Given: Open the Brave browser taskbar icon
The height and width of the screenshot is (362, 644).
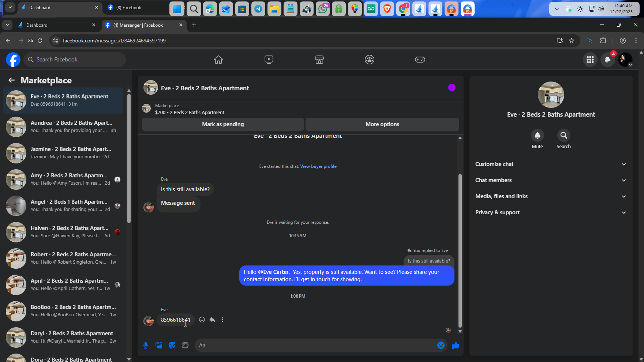Looking at the screenshot, I should tap(387, 9).
